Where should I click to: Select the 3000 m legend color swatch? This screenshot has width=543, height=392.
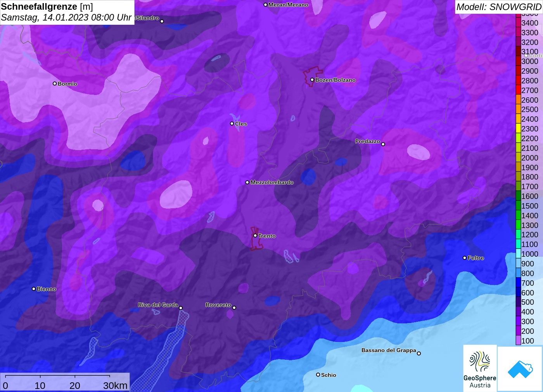[518, 61]
